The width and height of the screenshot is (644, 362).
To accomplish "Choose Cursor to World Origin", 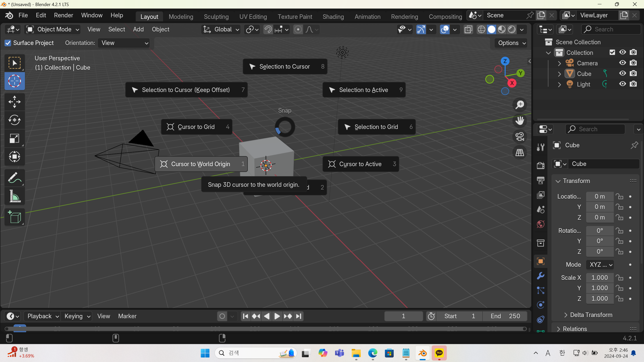I will 201,164.
